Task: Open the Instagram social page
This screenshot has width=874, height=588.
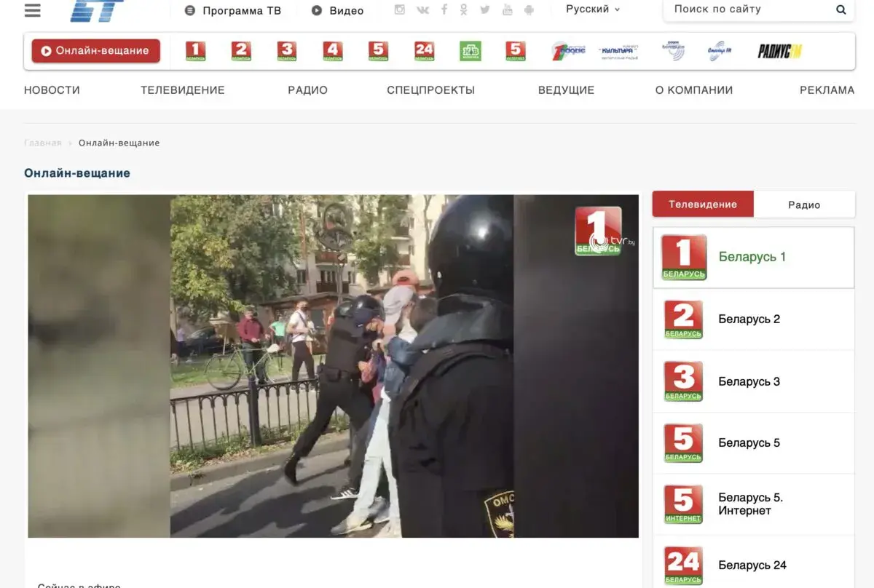Action: tap(400, 9)
